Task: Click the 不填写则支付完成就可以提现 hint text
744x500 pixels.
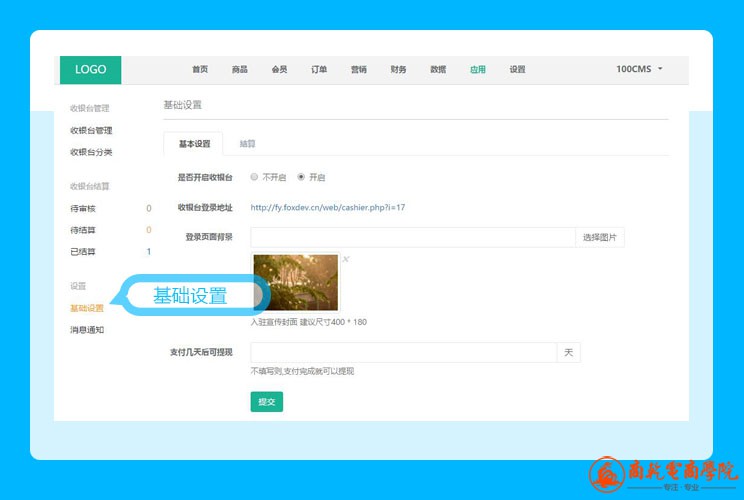Action: (302, 371)
